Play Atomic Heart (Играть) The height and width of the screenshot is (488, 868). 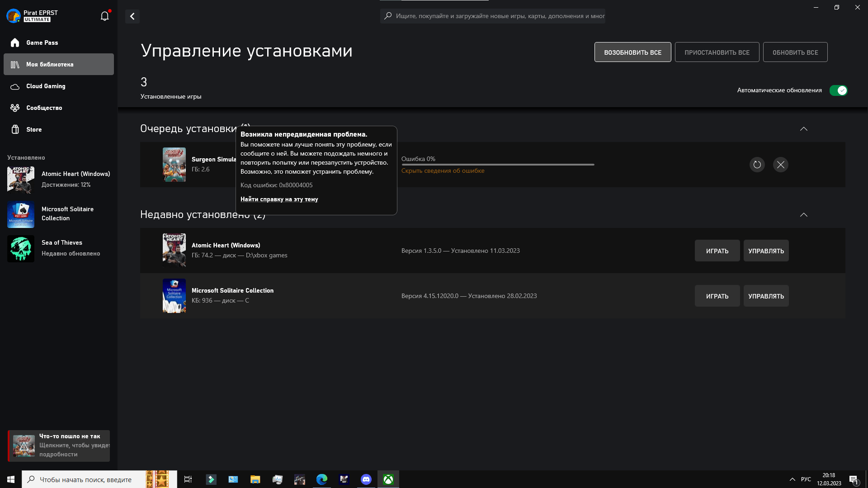[x=717, y=251]
